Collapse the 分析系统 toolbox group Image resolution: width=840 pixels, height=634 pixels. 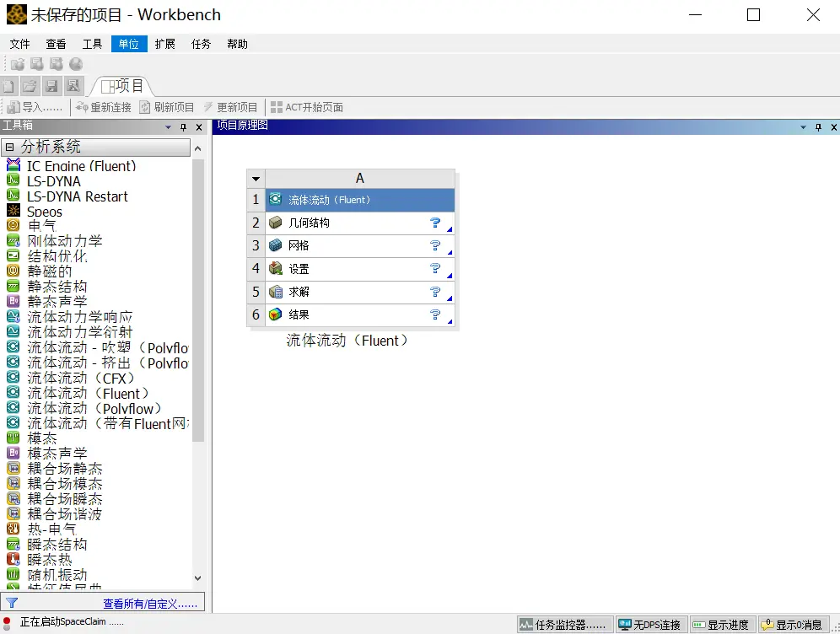[9, 147]
